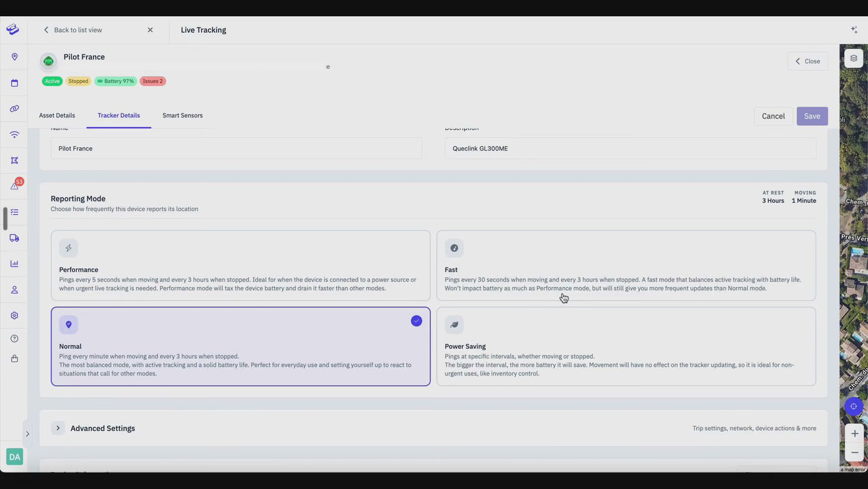868x489 pixels.
Task: Select the Normal reporting mode card
Action: pyautogui.click(x=241, y=346)
